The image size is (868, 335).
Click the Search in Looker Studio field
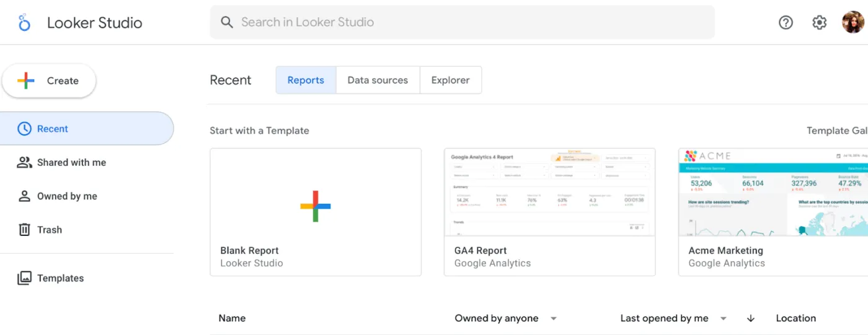[462, 22]
